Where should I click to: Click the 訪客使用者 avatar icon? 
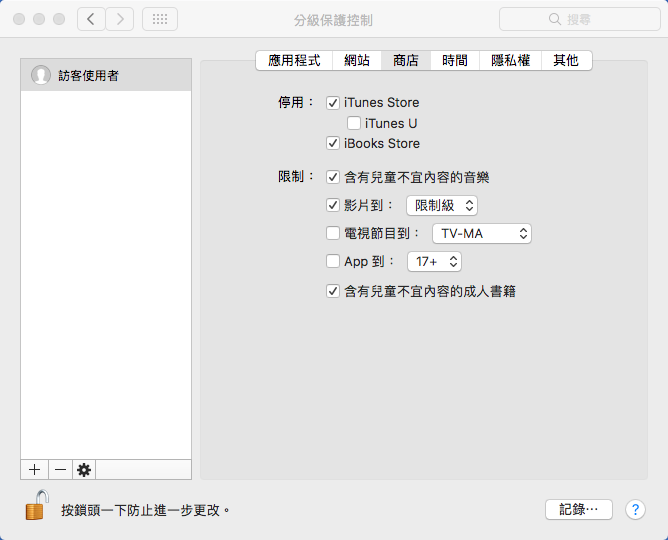click(x=41, y=75)
